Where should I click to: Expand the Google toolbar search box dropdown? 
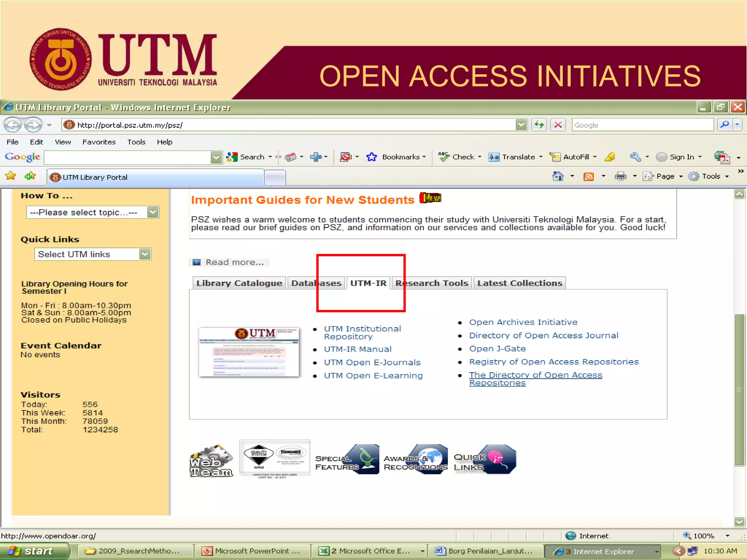(x=216, y=157)
